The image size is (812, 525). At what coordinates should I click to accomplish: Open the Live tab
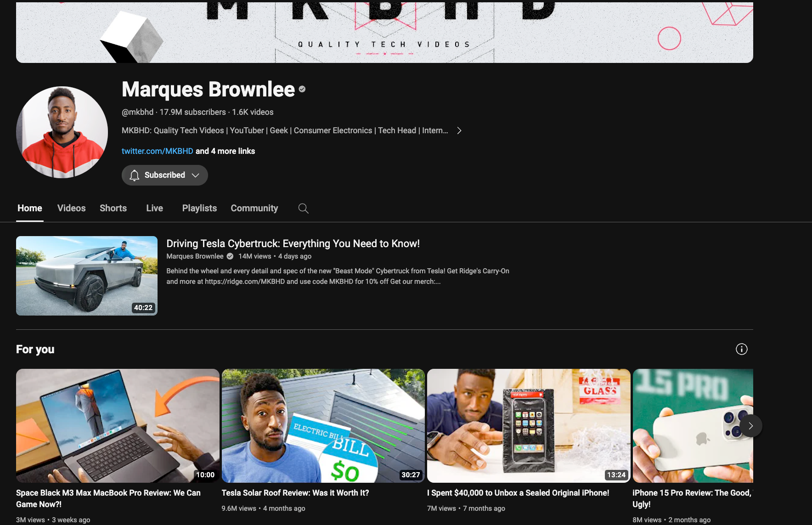coord(154,209)
